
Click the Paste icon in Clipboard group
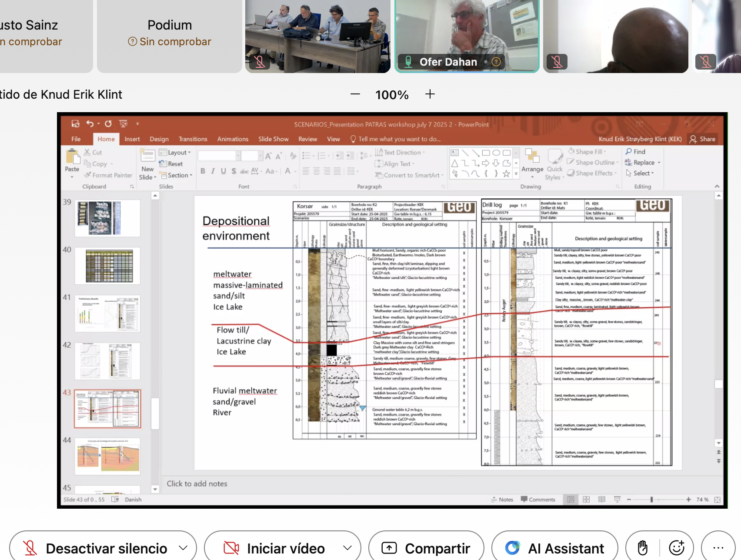click(x=72, y=157)
